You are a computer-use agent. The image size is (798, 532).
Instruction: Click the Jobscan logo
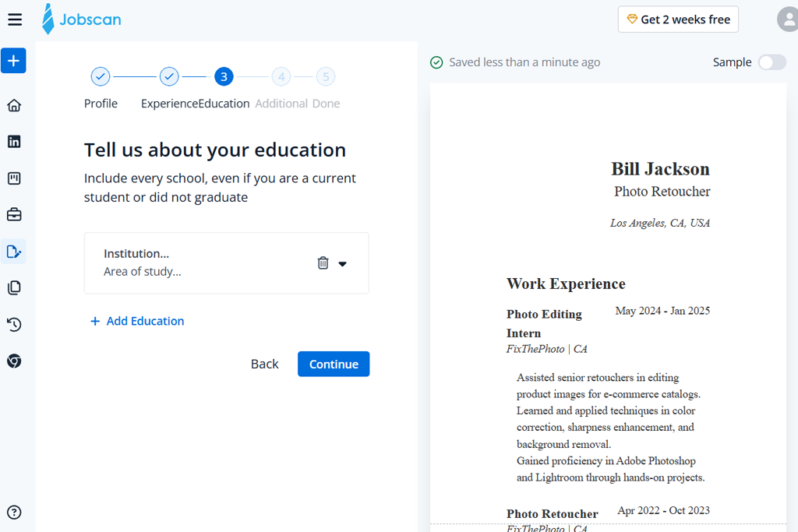coord(81,19)
